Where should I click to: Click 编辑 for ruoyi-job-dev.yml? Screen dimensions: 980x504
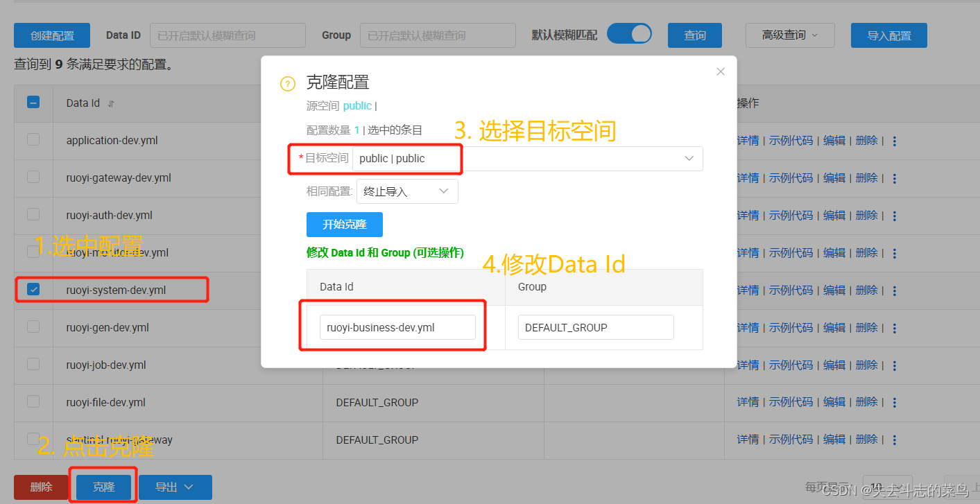tap(834, 365)
